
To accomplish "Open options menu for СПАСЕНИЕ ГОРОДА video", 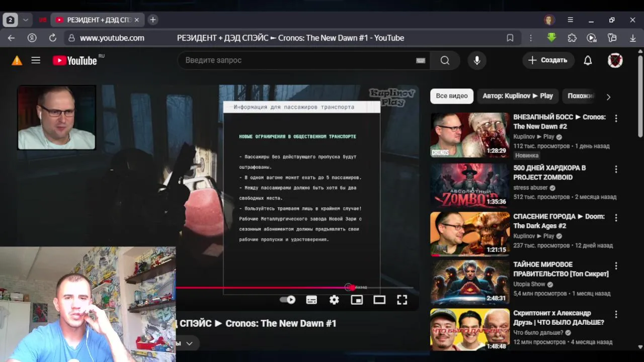I will (616, 218).
